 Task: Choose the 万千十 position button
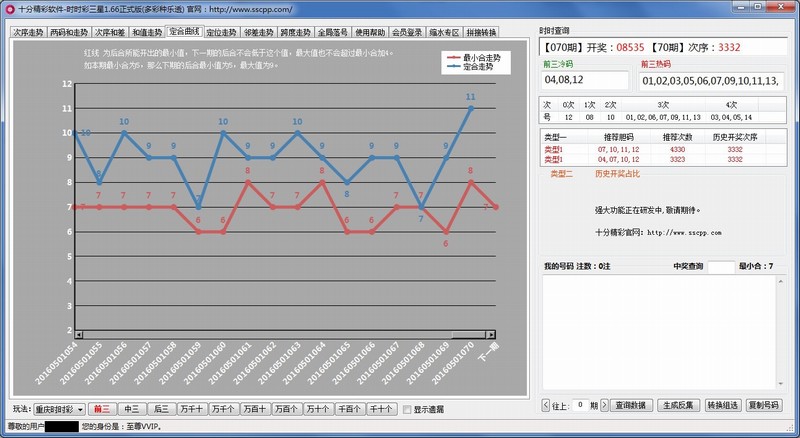point(192,409)
